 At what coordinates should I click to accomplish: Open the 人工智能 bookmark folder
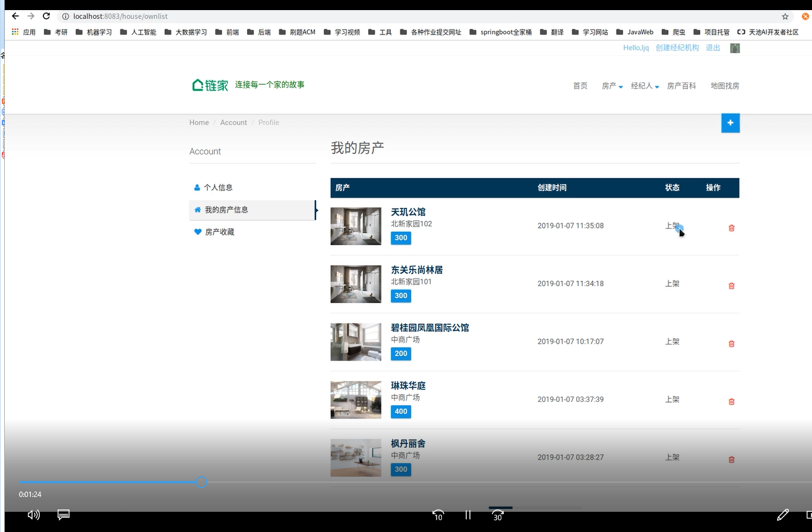click(x=138, y=32)
